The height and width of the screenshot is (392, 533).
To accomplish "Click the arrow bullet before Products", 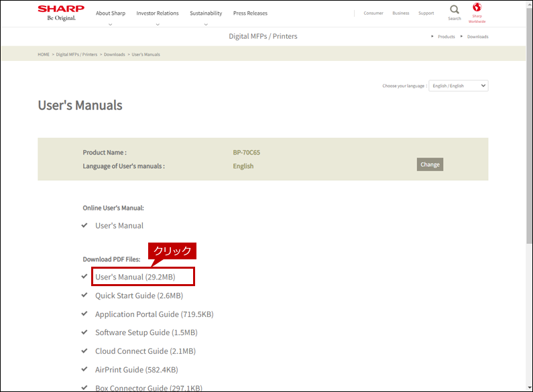I will (432, 36).
